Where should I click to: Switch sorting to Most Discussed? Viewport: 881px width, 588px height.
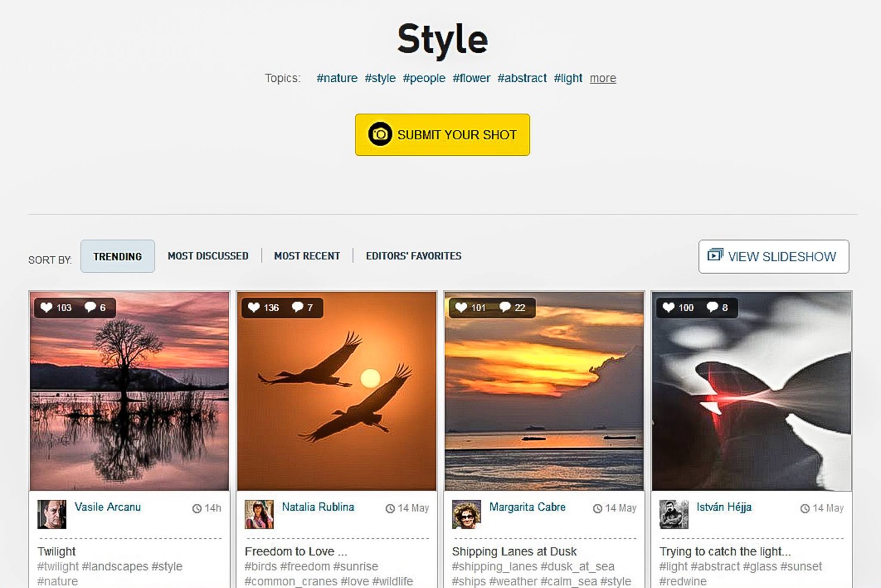[208, 256]
